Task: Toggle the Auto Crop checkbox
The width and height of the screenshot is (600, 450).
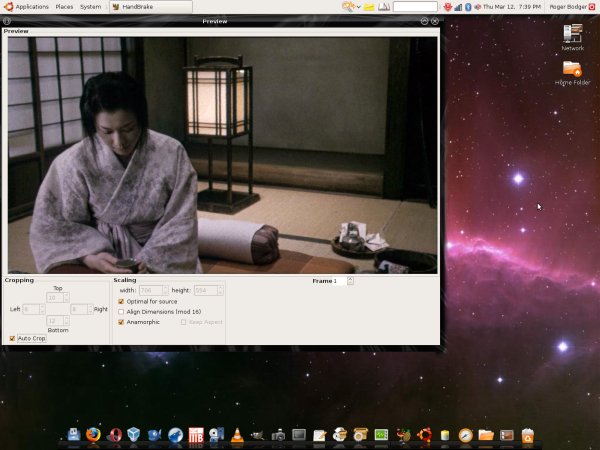Action: click(x=12, y=339)
